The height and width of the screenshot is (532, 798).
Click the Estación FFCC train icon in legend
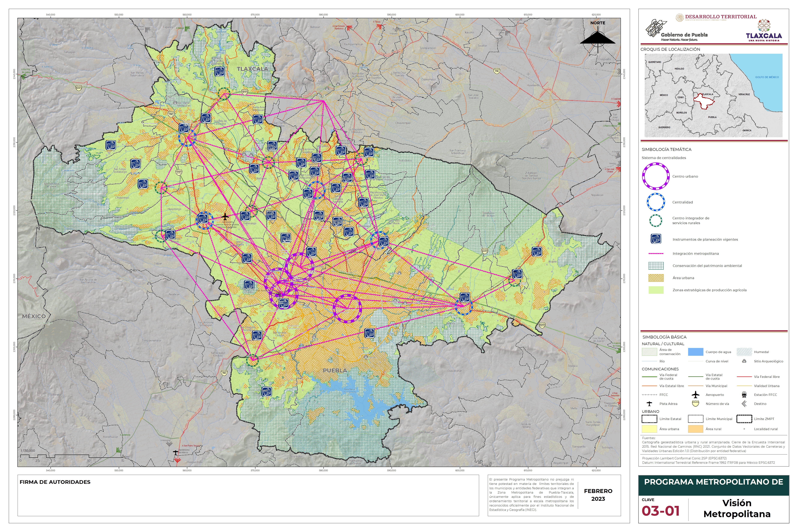744,395
